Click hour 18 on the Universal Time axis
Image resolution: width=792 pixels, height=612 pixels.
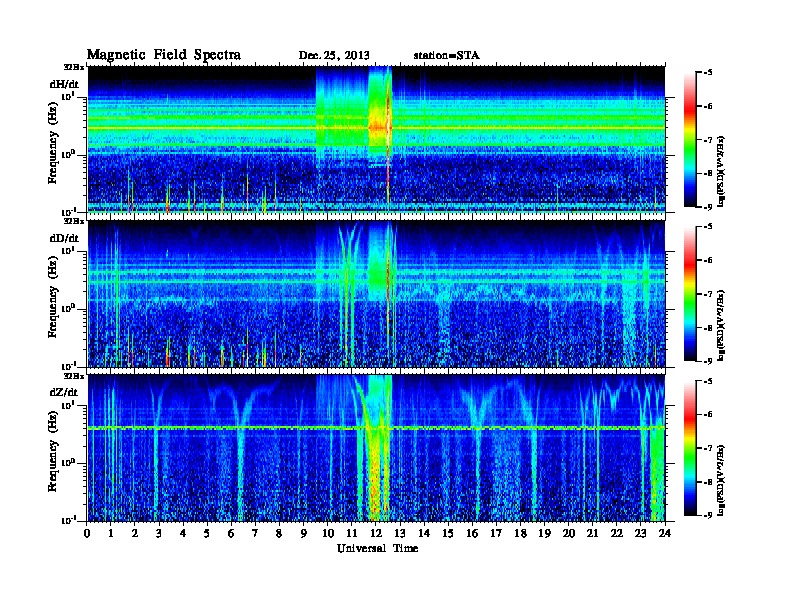pyautogui.click(x=520, y=533)
